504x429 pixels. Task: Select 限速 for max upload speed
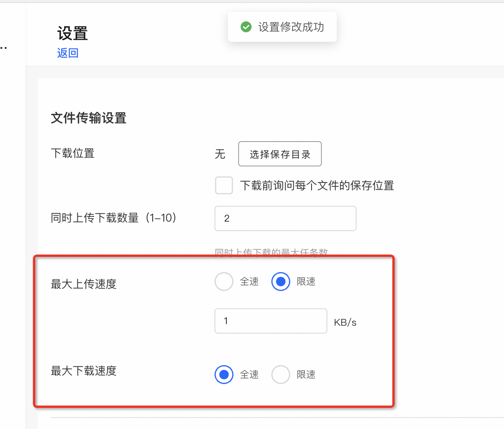click(x=281, y=282)
